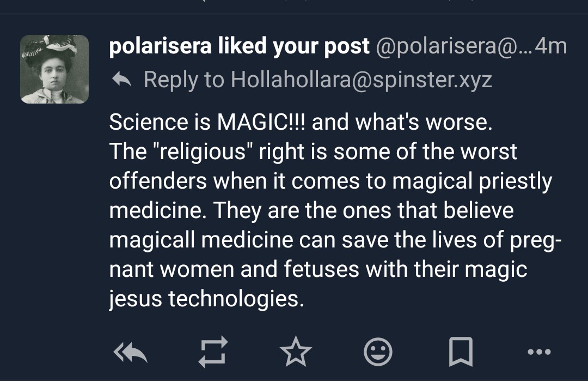Boost the post with the repost icon
The image size is (588, 381).
[212, 352]
